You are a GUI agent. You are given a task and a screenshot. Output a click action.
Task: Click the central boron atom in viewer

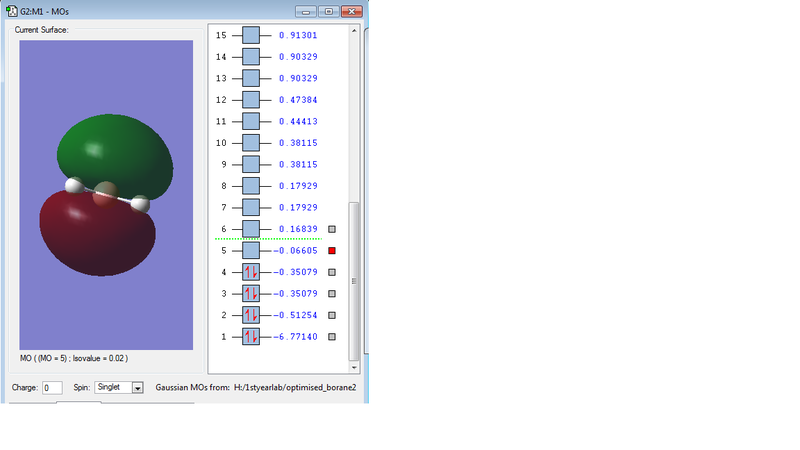coord(106,195)
